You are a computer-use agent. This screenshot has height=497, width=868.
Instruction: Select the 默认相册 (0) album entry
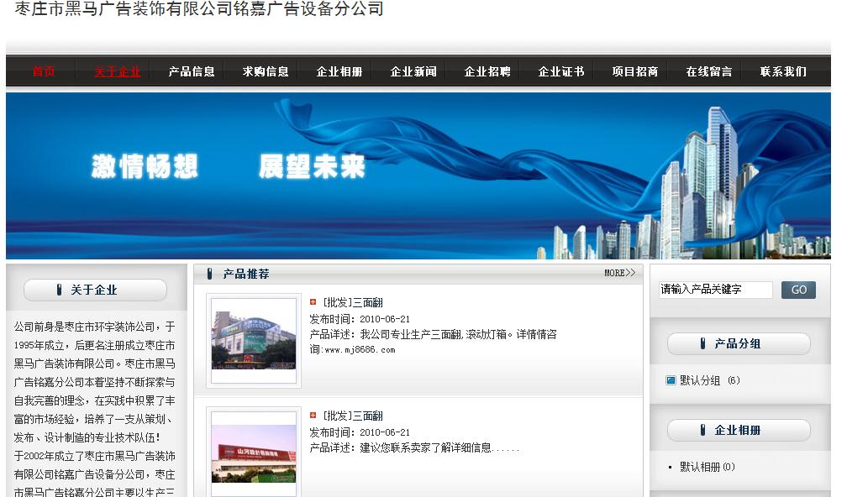click(700, 468)
